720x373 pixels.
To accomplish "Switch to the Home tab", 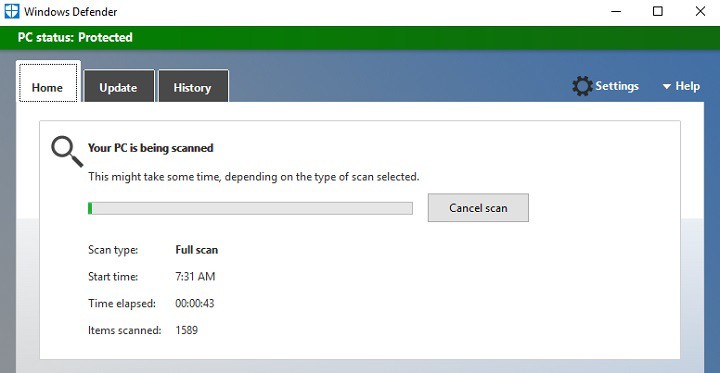I will pyautogui.click(x=48, y=82).
